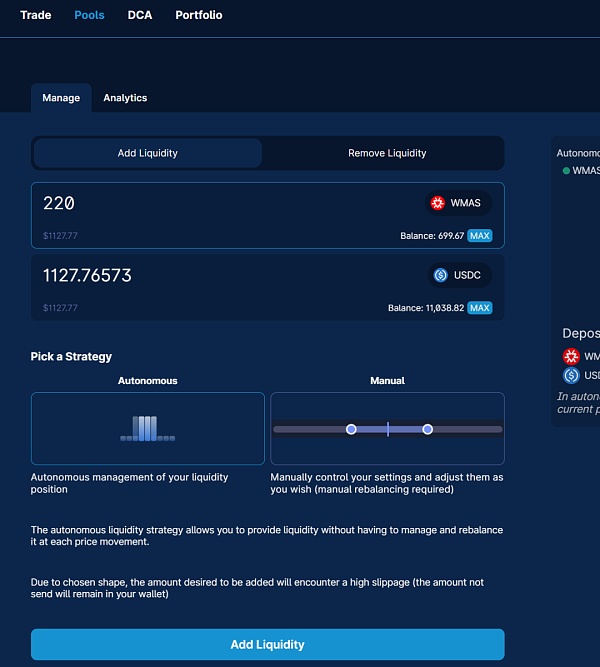Click the USDC icon in Deposit panel
This screenshot has height=667, width=600.
coord(571,375)
